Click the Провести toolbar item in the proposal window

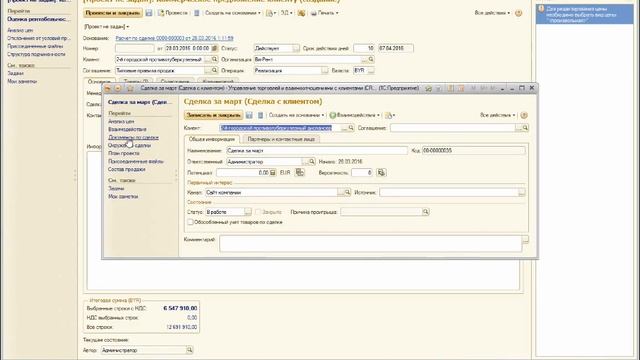click(173, 13)
